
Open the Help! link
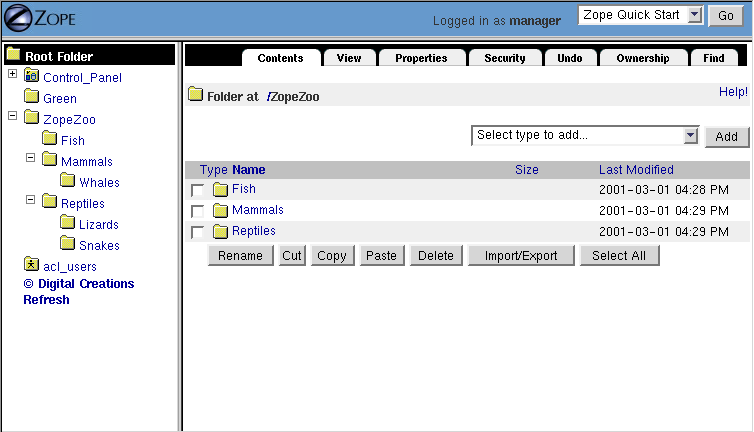[x=733, y=92]
